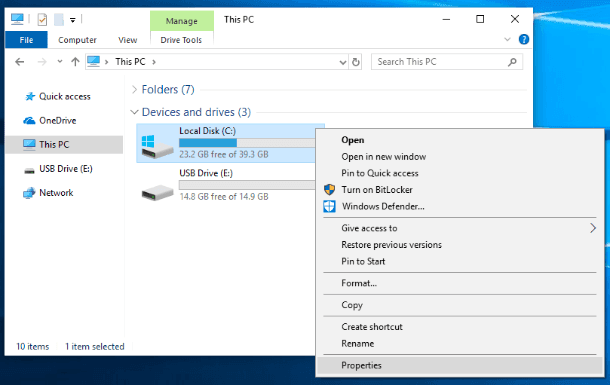Image resolution: width=610 pixels, height=385 pixels.
Task: Open the File menu tab
Action: 26,40
